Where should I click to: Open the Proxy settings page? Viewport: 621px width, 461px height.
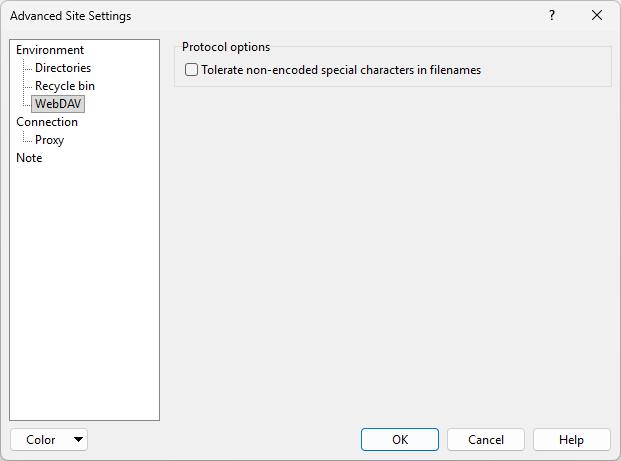49,140
